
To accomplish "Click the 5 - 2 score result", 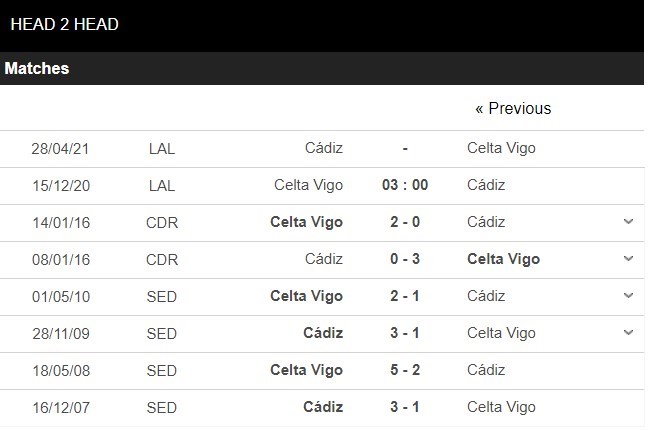I will point(405,370).
